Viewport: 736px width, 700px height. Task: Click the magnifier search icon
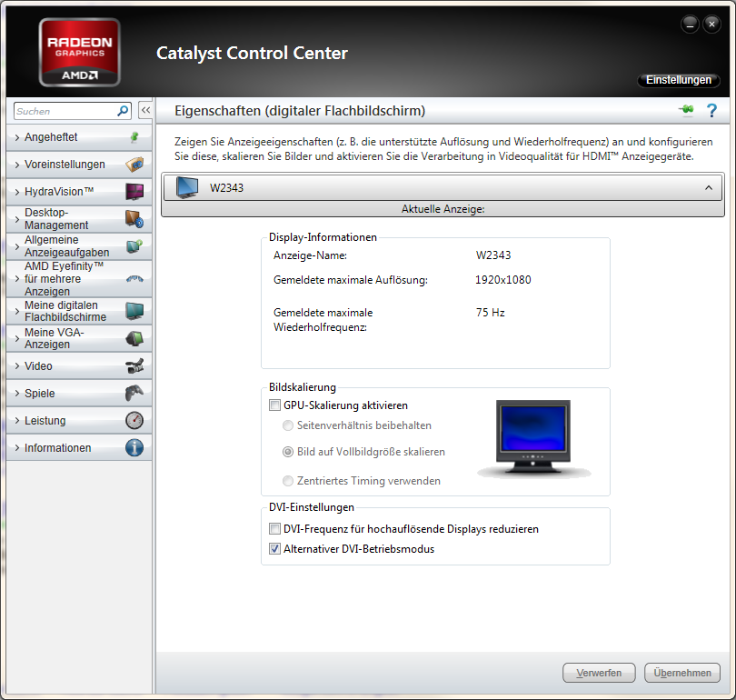(x=123, y=111)
